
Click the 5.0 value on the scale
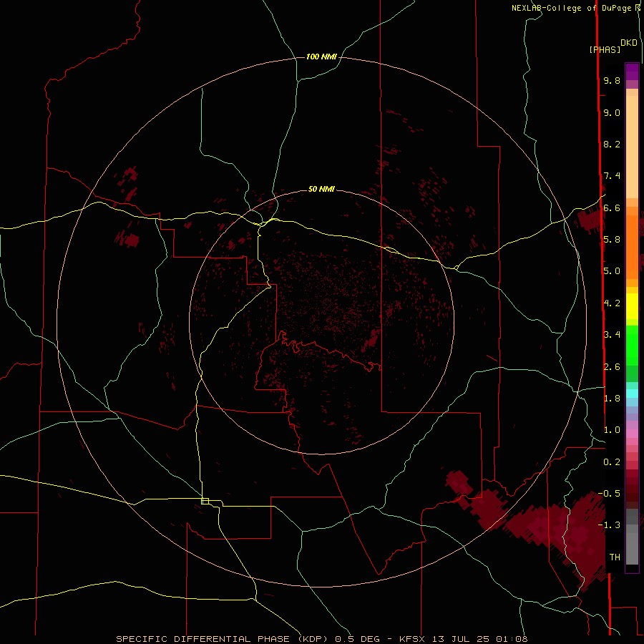pos(612,271)
